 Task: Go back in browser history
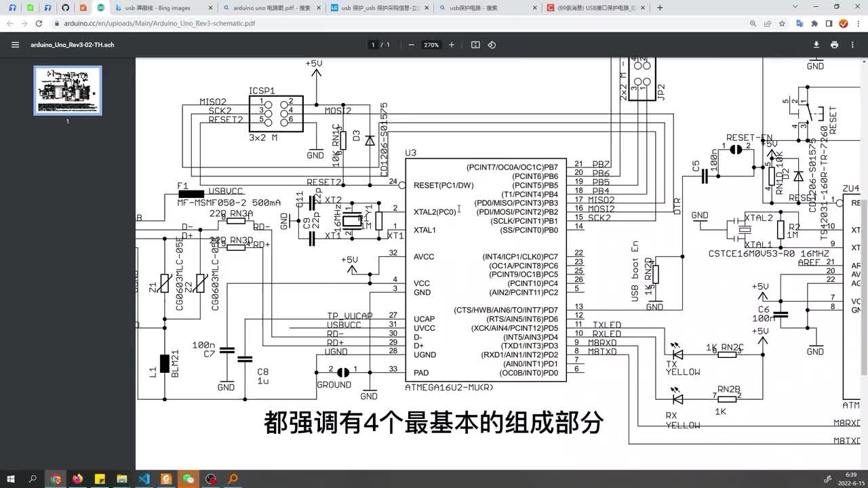point(10,23)
